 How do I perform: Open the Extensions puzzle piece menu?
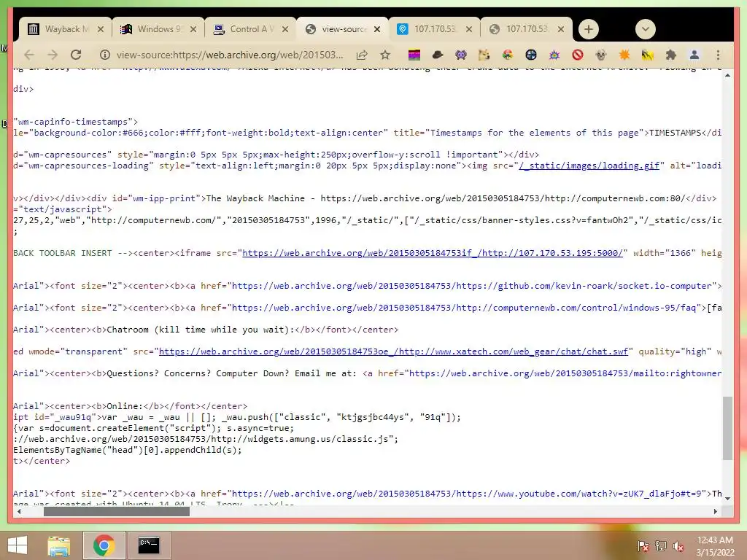pyautogui.click(x=671, y=55)
